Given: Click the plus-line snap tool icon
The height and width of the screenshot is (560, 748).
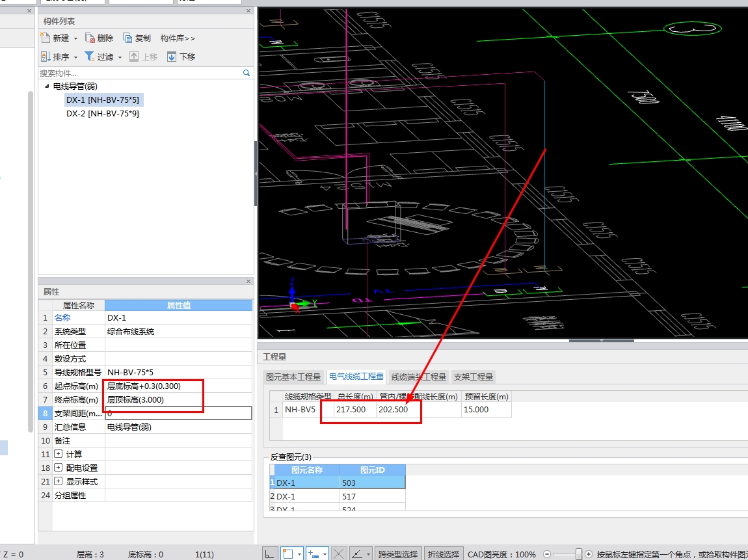Looking at the screenshot, I should coord(313,553).
